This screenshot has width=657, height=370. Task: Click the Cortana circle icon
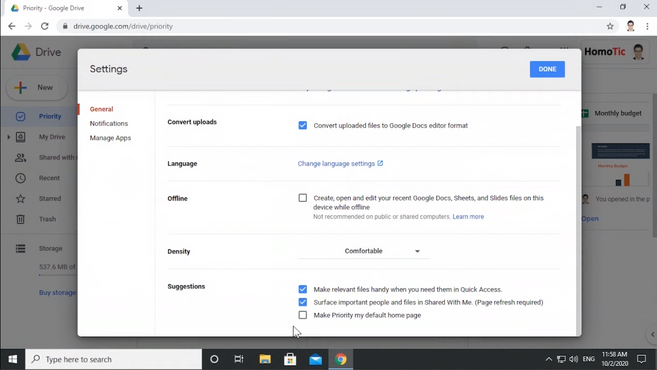214,359
